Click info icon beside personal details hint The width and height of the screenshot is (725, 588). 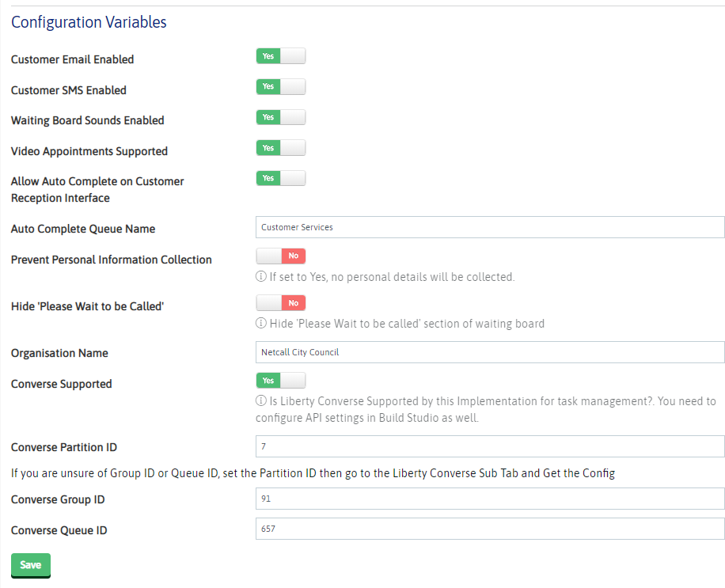tap(260, 278)
